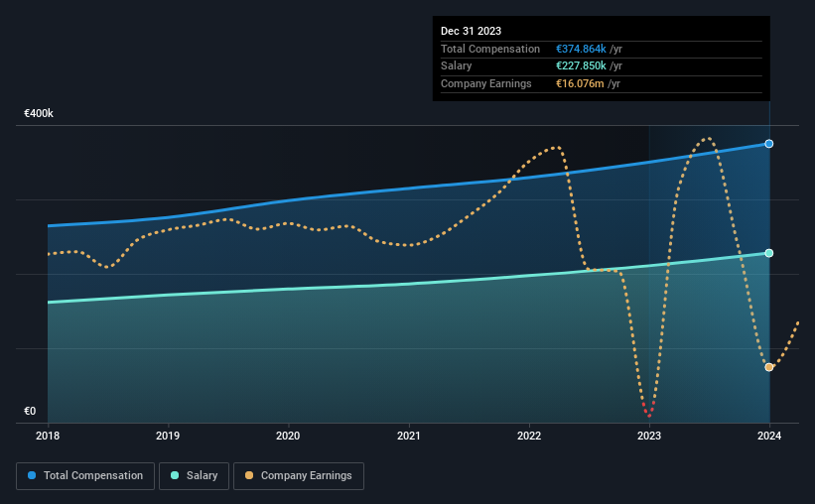The width and height of the screenshot is (815, 504).
Task: Click the Total Compensation data point at 2024
Action: point(769,144)
